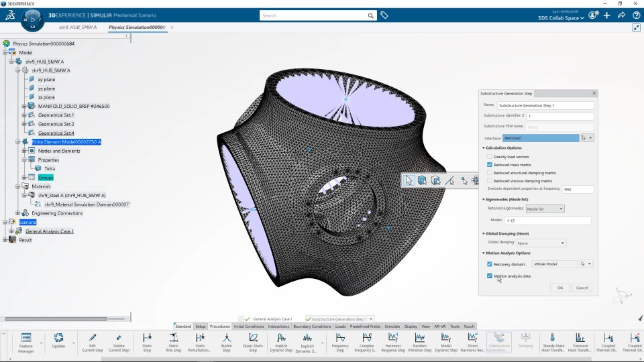
Task: Enable Reduced viscous damping matrix
Action: click(490, 180)
